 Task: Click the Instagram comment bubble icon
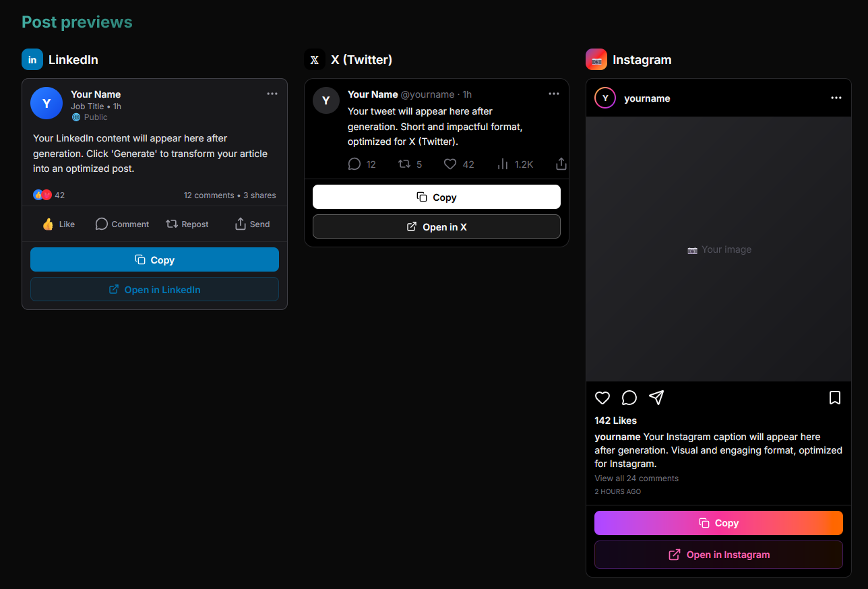coord(629,398)
